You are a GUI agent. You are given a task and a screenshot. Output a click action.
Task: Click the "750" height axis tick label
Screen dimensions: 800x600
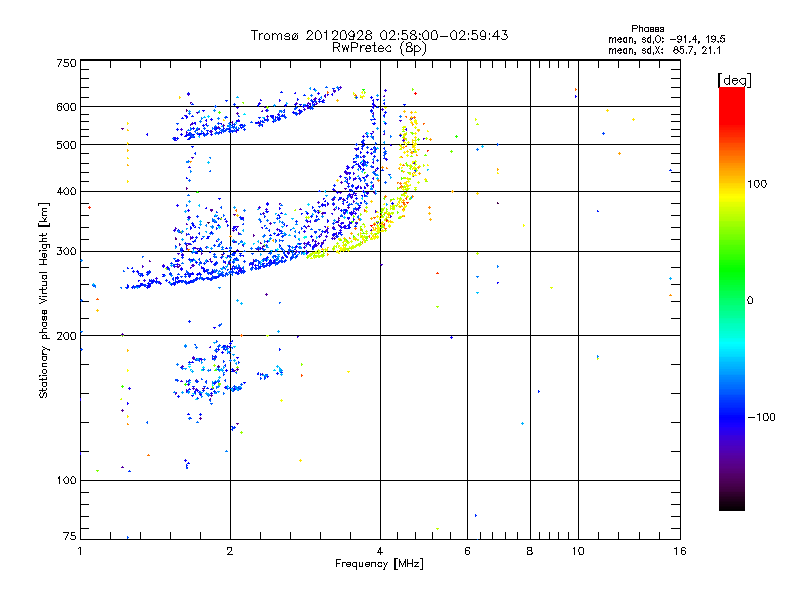pyautogui.click(x=67, y=63)
